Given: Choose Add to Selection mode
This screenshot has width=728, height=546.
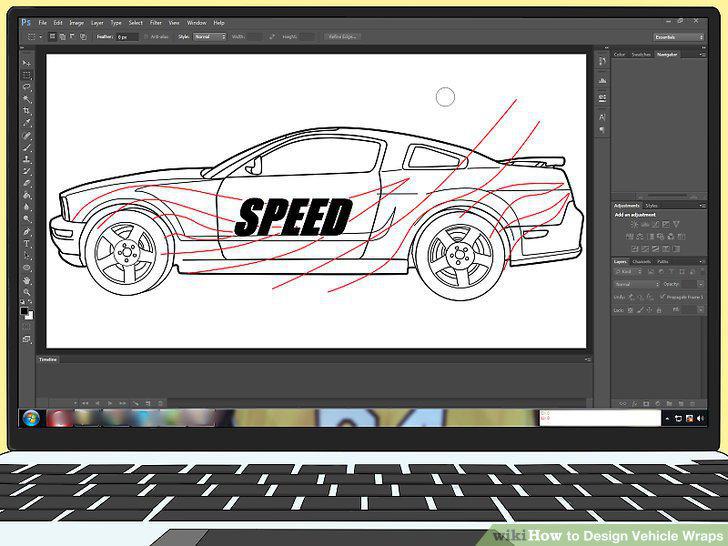Looking at the screenshot, I should coord(63,36).
